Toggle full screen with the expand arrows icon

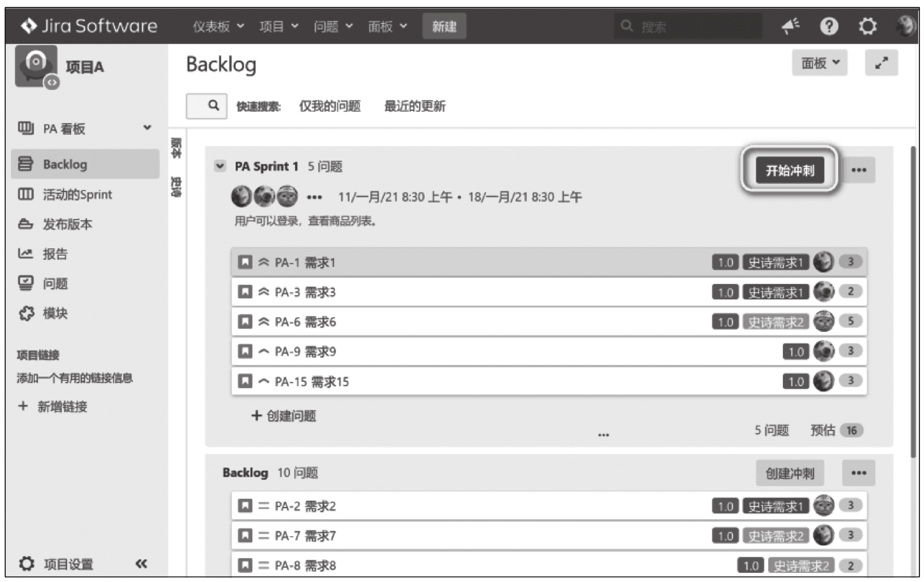point(881,63)
